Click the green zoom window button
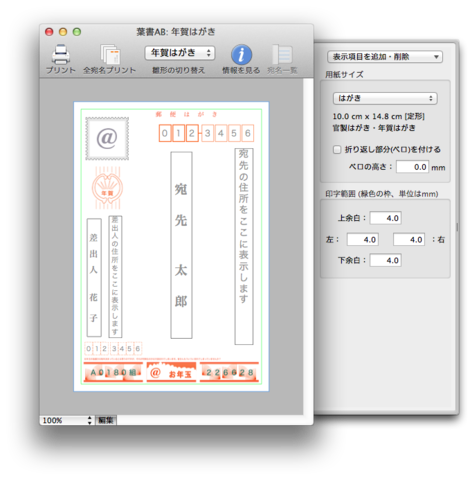This screenshot has height=480, width=470. 77,32
